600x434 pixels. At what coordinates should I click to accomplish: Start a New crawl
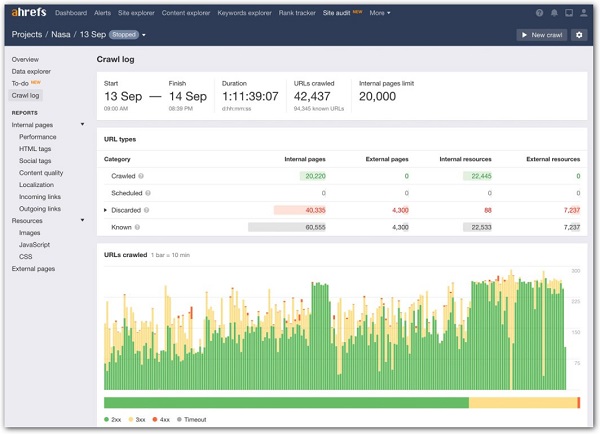541,35
